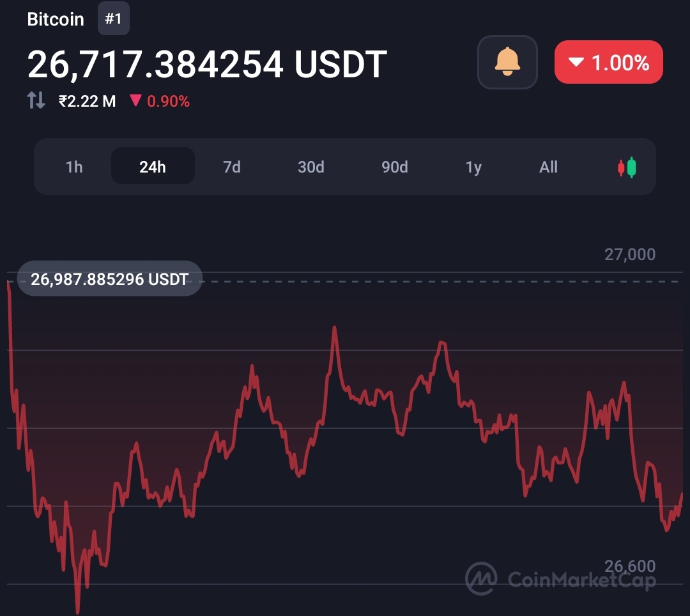The height and width of the screenshot is (616, 690).
Task: Click the 27,000 axis label
Action: click(629, 255)
